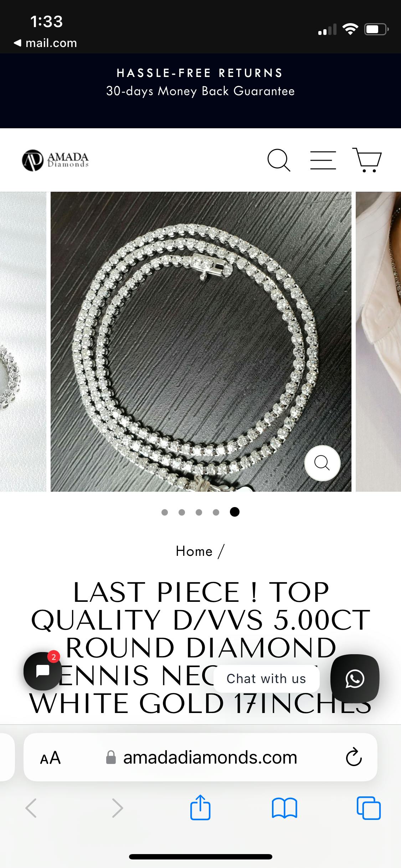This screenshot has height=868, width=401.
Task: Open the chat bubble with 2 notifications
Action: pyautogui.click(x=43, y=671)
